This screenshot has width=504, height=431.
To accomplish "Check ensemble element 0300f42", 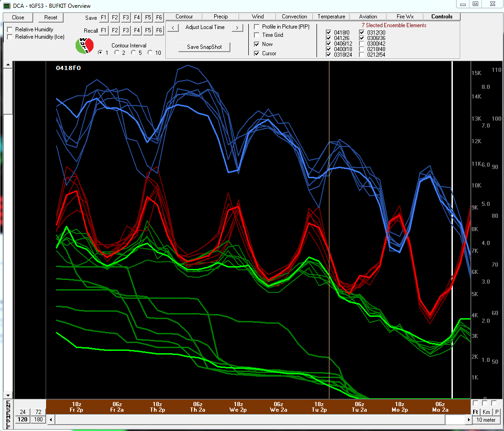I will point(362,43).
